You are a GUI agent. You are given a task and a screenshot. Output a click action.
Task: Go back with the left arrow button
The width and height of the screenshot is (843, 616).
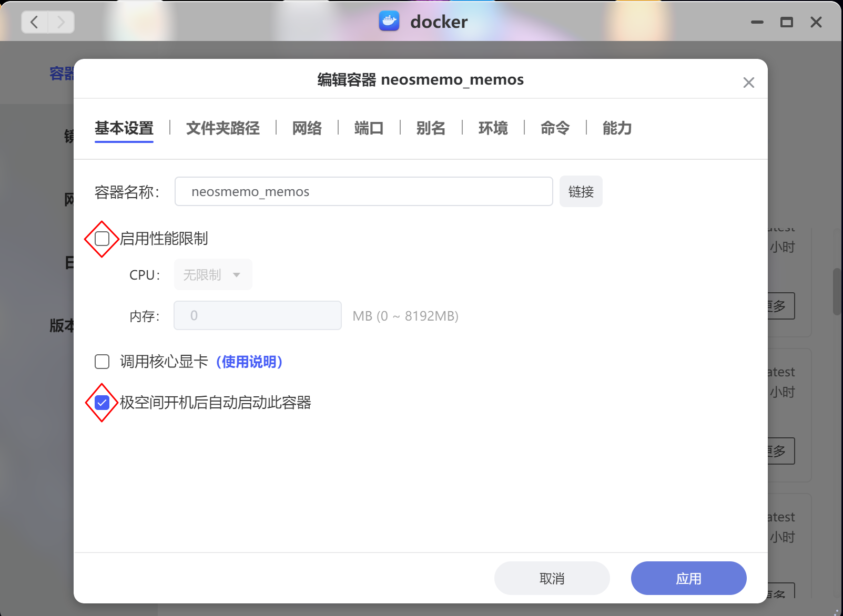[35, 22]
